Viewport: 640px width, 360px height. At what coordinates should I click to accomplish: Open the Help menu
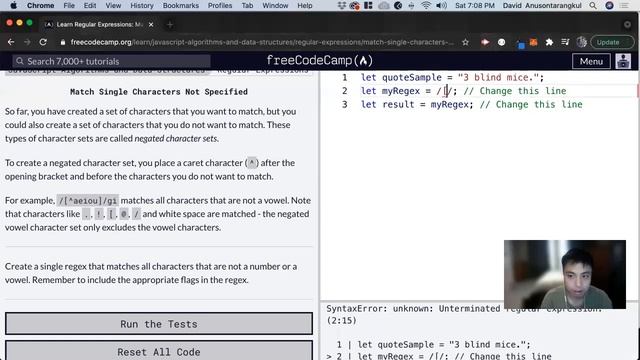point(304,5)
